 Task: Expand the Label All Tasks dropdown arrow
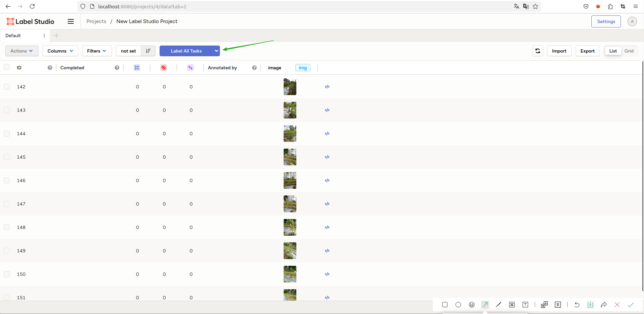click(216, 51)
